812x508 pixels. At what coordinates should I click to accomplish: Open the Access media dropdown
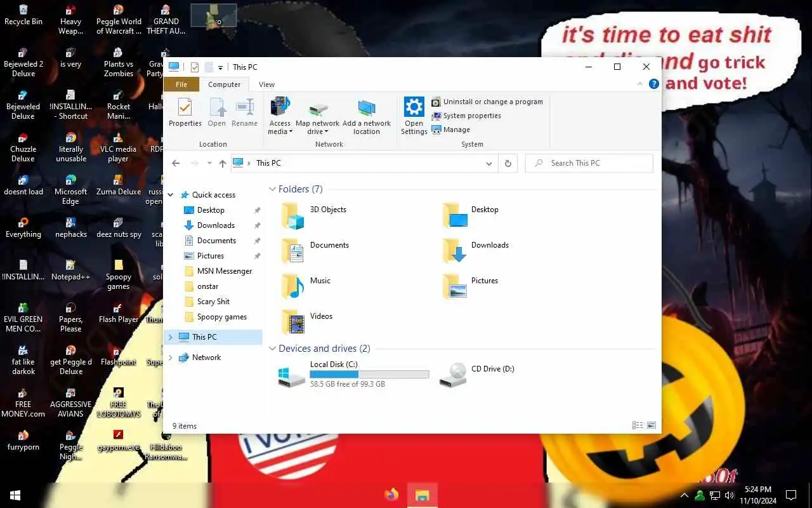click(x=280, y=116)
